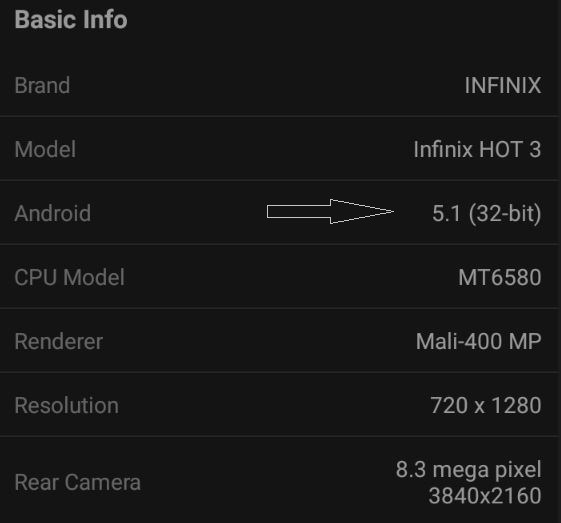Select the Rear Camera row label
This screenshot has height=523, width=561.
point(78,482)
